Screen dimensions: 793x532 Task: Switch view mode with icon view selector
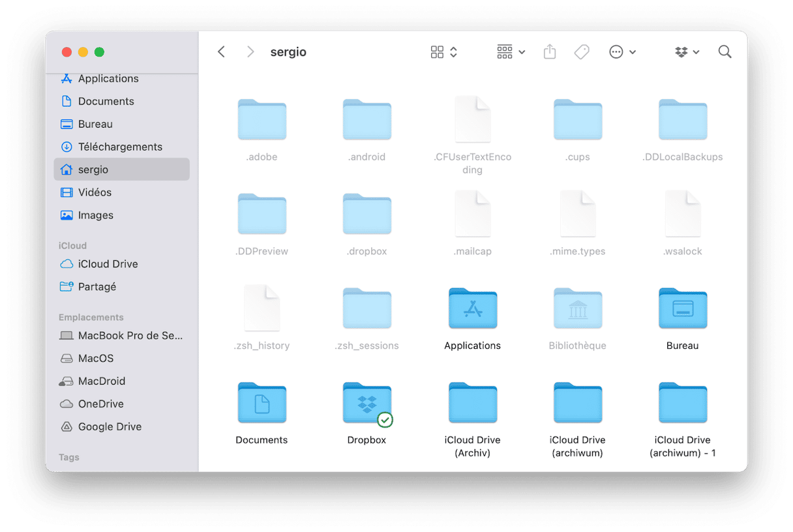[x=444, y=52]
